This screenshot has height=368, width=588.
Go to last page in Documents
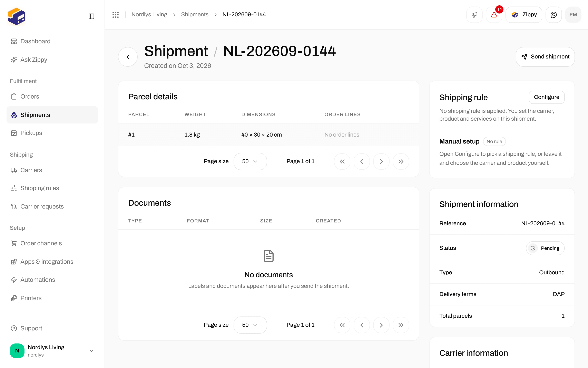point(401,325)
